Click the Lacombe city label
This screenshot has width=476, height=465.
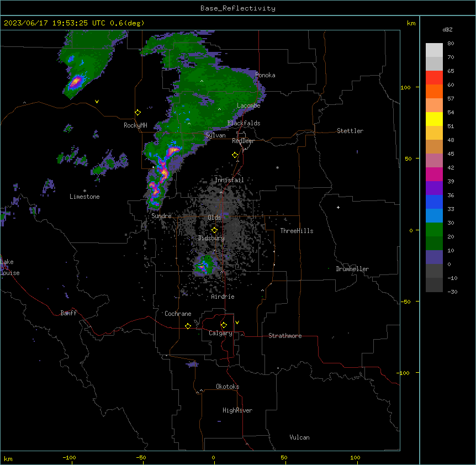coord(248,105)
